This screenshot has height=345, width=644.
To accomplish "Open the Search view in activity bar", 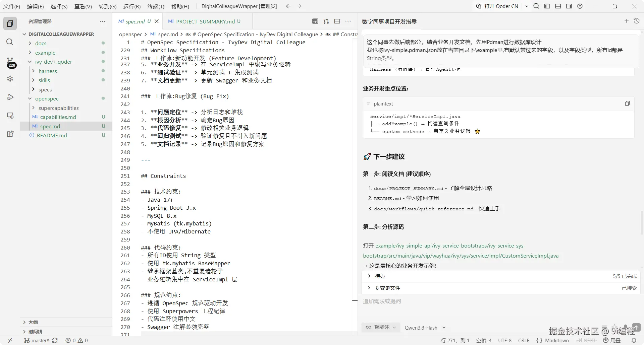I will point(10,42).
